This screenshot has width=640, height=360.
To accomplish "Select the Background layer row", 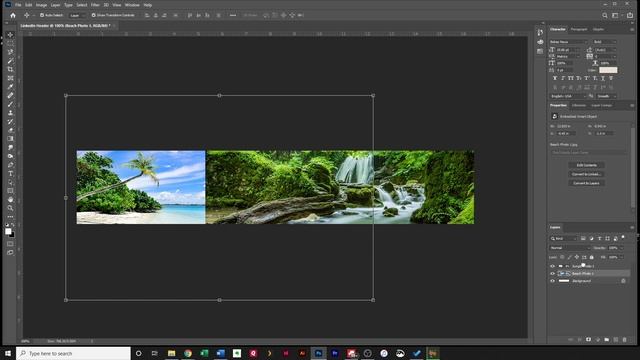I will click(589, 281).
